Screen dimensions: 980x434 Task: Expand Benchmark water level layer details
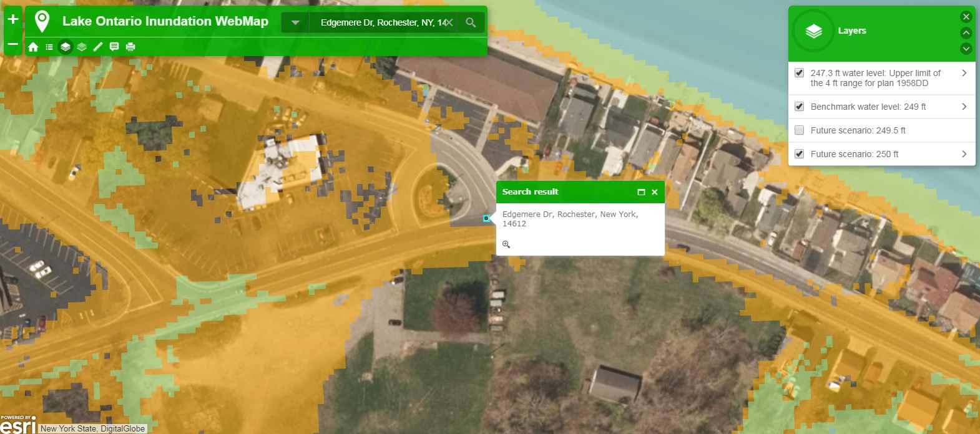point(964,107)
